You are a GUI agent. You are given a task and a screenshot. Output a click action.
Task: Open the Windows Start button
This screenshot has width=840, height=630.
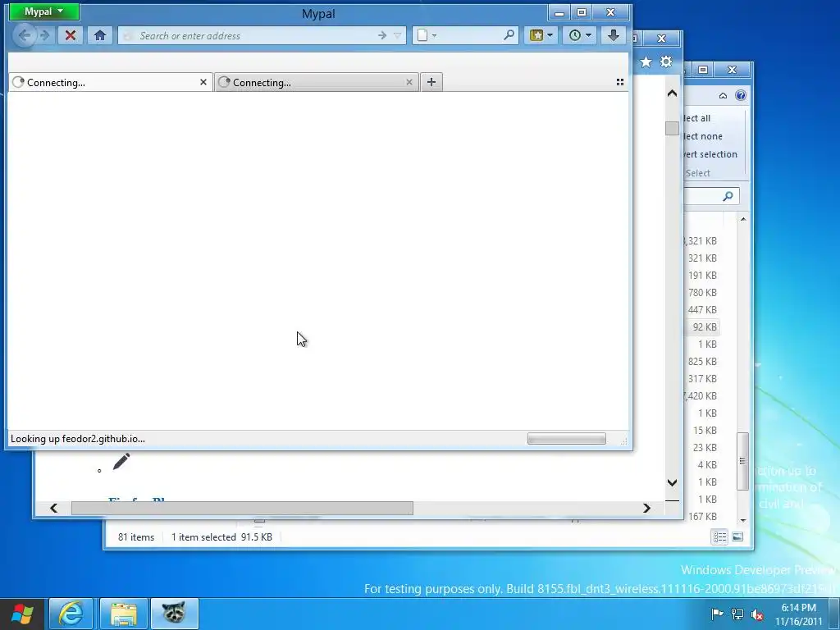22,614
